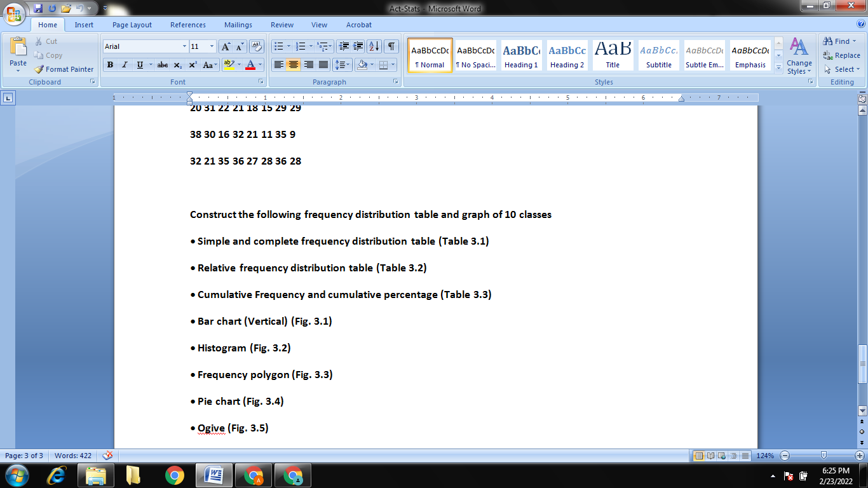Increase the paragraph indent
Screen dimensions: 868x488
click(x=358, y=46)
